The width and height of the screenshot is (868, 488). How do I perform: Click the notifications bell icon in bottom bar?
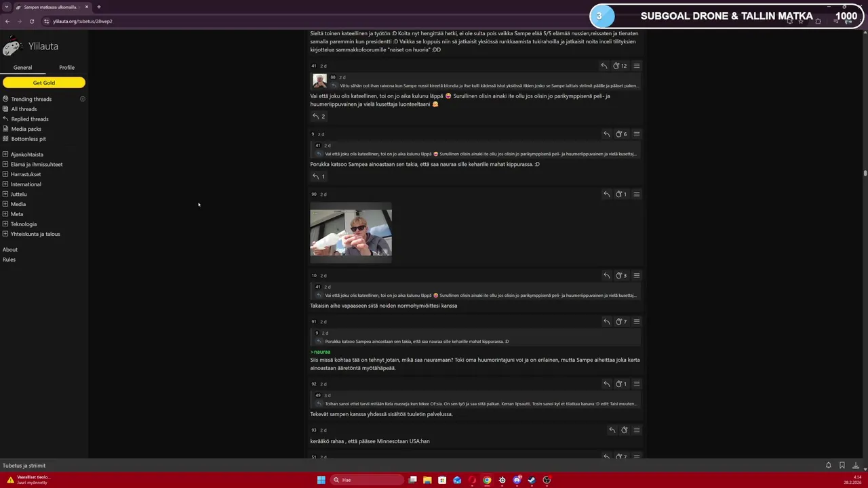pyautogui.click(x=828, y=466)
